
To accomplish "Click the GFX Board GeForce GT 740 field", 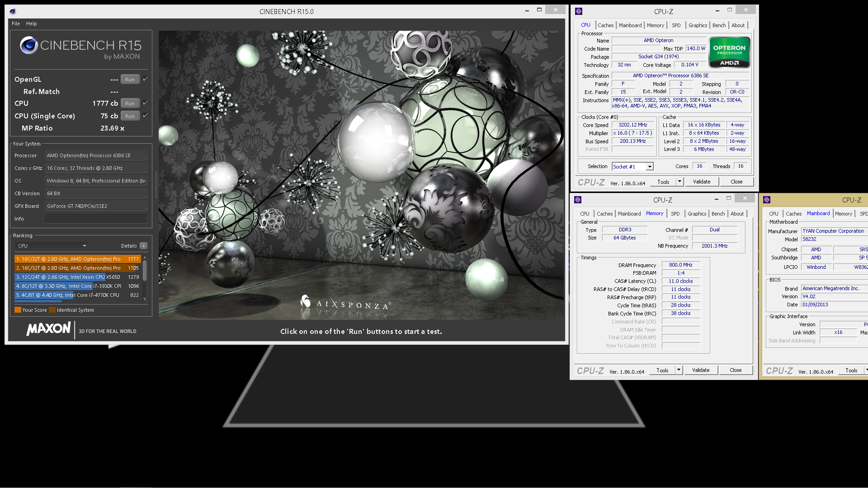I will 96,206.
